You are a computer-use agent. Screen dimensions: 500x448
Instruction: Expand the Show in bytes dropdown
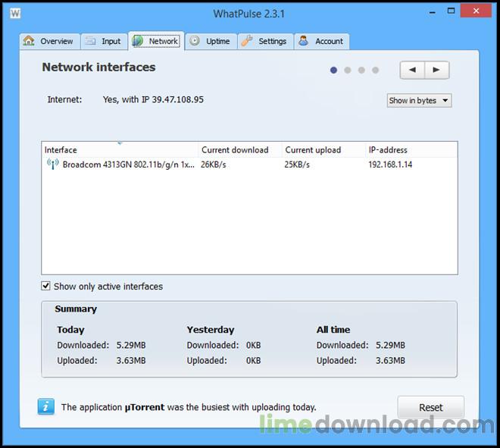419,100
